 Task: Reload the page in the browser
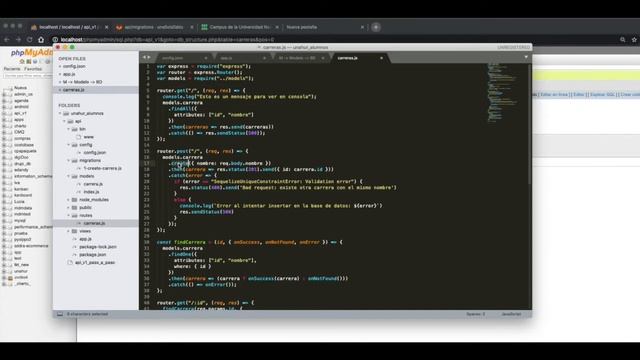click(29, 40)
